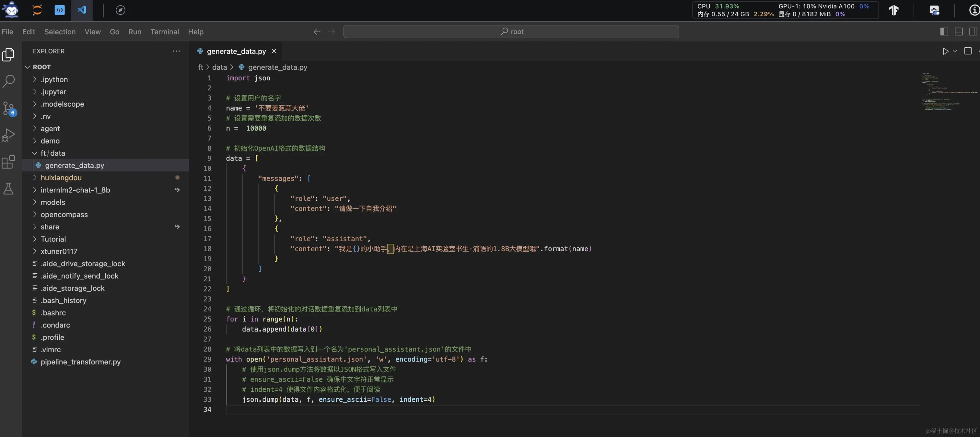The width and height of the screenshot is (980, 437).
Task: Click the Run Python File play icon
Action: (x=945, y=51)
